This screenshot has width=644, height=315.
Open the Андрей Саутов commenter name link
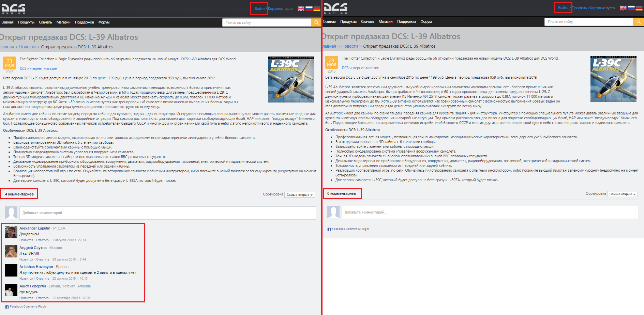click(33, 248)
